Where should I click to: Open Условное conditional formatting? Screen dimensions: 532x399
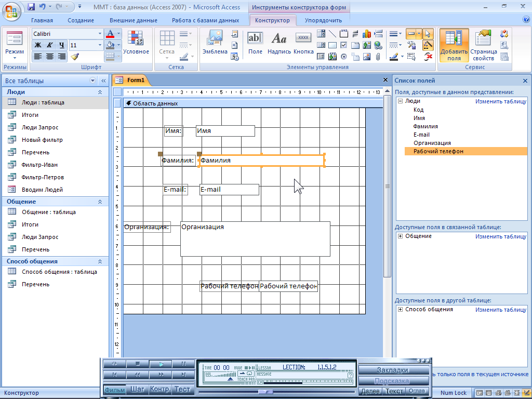(136, 43)
